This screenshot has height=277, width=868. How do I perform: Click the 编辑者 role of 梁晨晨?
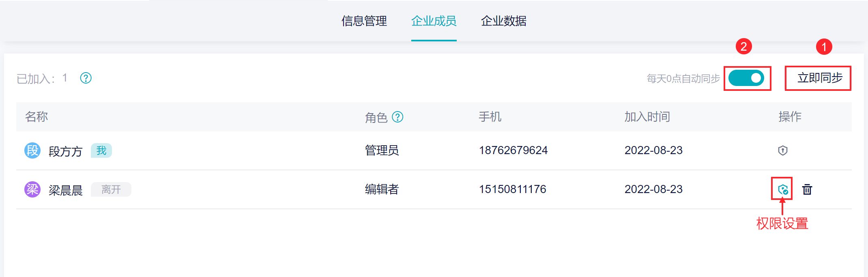[x=382, y=189]
